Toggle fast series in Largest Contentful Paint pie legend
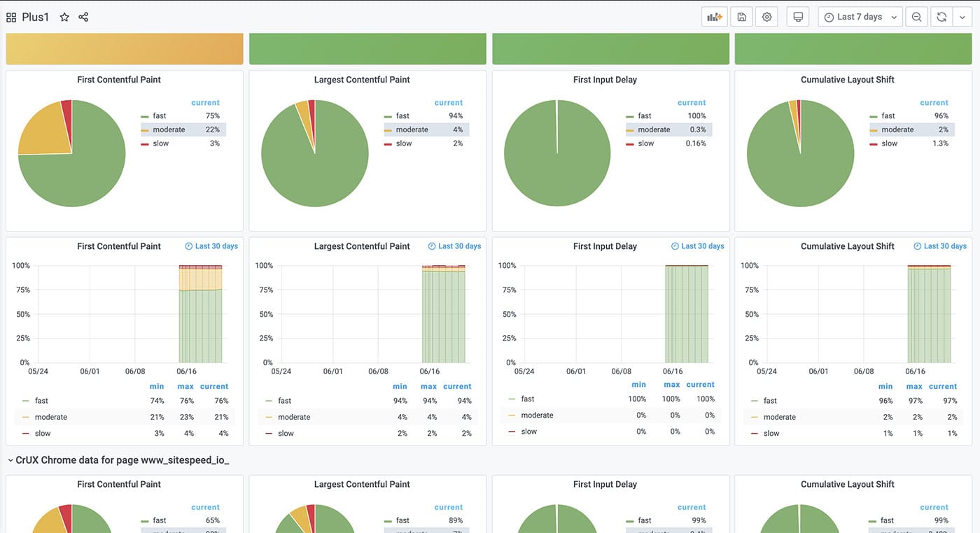Image resolution: width=980 pixels, height=533 pixels. coord(402,116)
